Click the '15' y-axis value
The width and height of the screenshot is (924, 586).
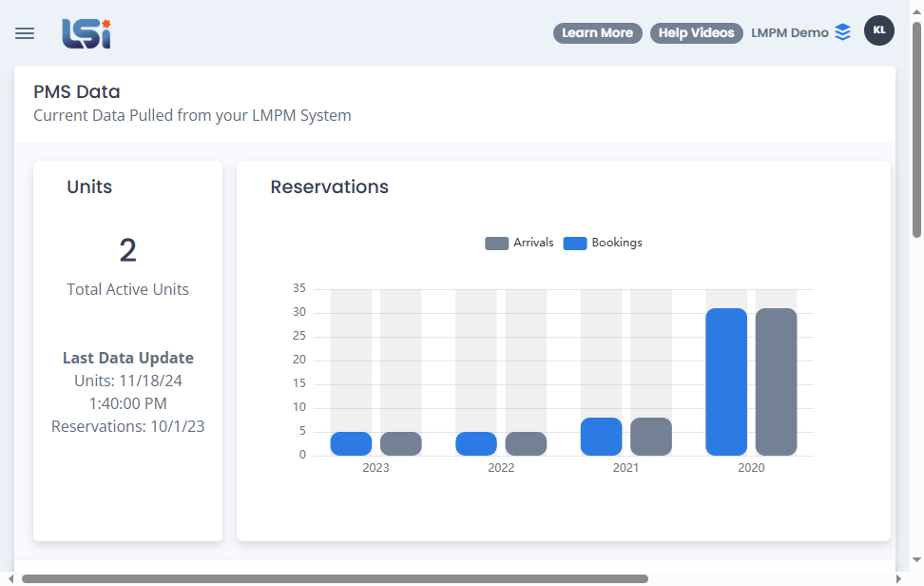tap(299, 383)
